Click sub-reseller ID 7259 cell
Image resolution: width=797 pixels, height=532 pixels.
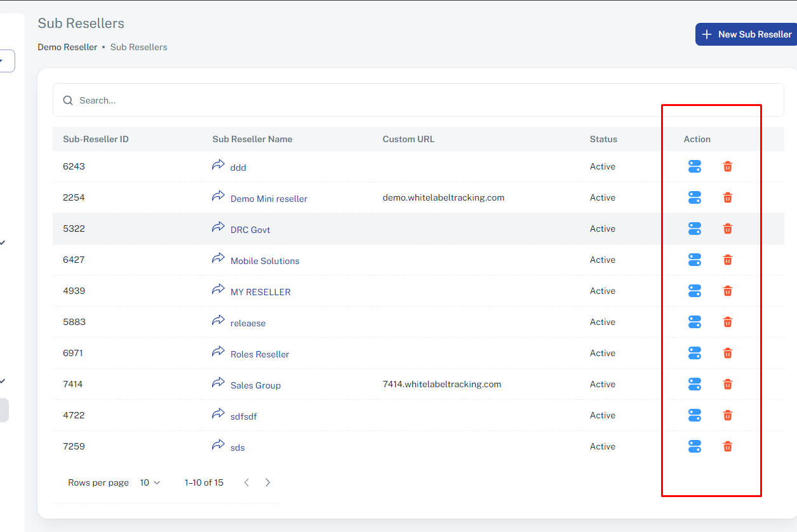tap(74, 446)
